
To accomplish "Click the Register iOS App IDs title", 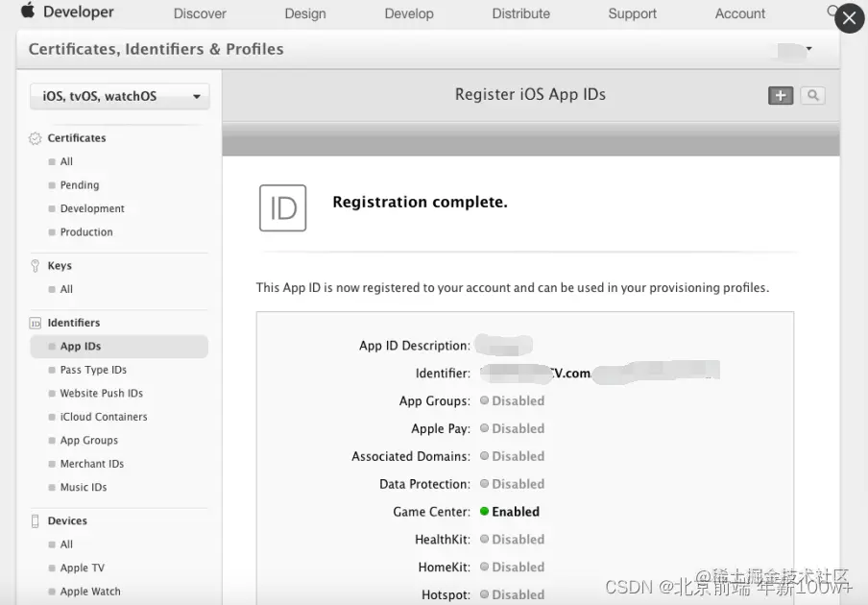I will tap(530, 95).
